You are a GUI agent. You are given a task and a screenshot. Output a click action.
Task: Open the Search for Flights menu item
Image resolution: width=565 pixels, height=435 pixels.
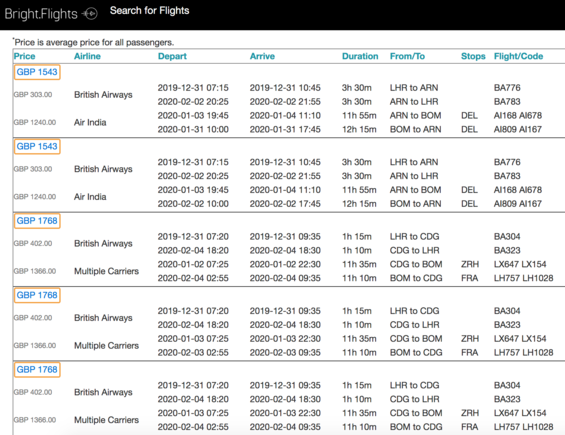click(x=150, y=10)
